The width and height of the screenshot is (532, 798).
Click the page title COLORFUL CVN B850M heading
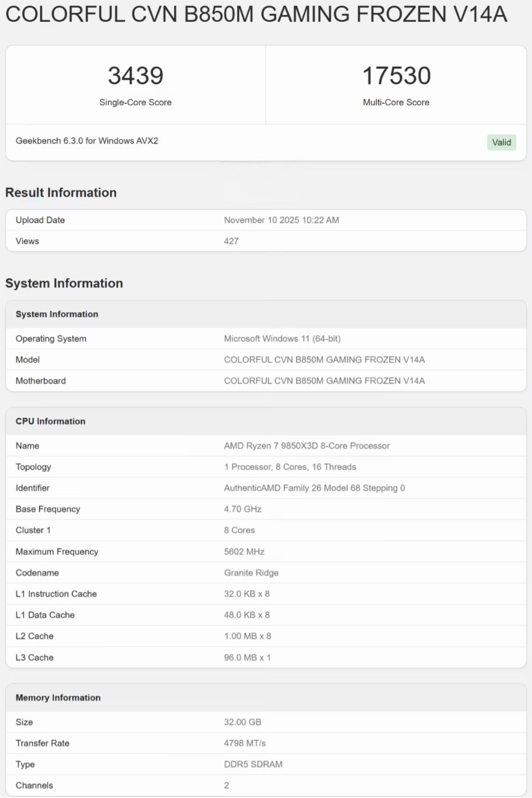point(256,14)
